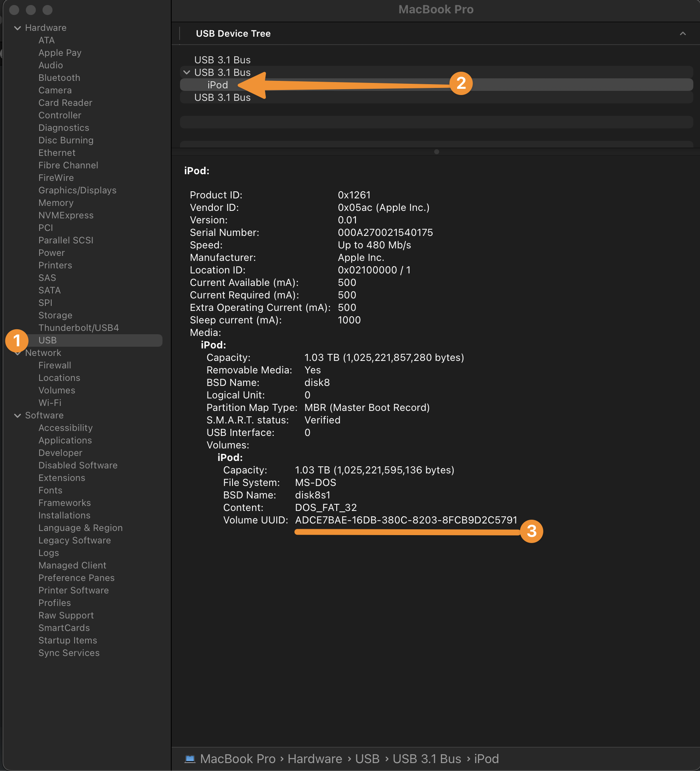Open SAS category

click(x=47, y=278)
